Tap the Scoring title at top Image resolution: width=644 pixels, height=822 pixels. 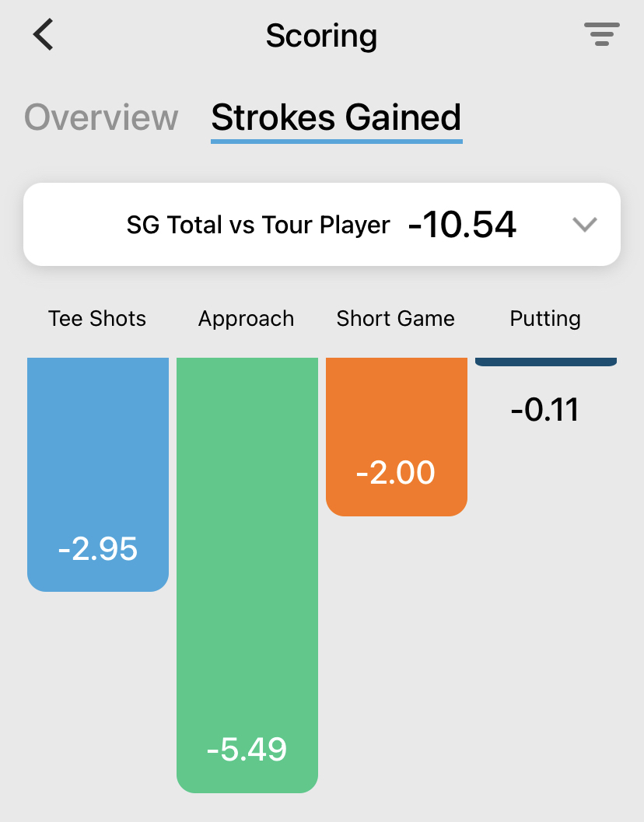(322, 34)
